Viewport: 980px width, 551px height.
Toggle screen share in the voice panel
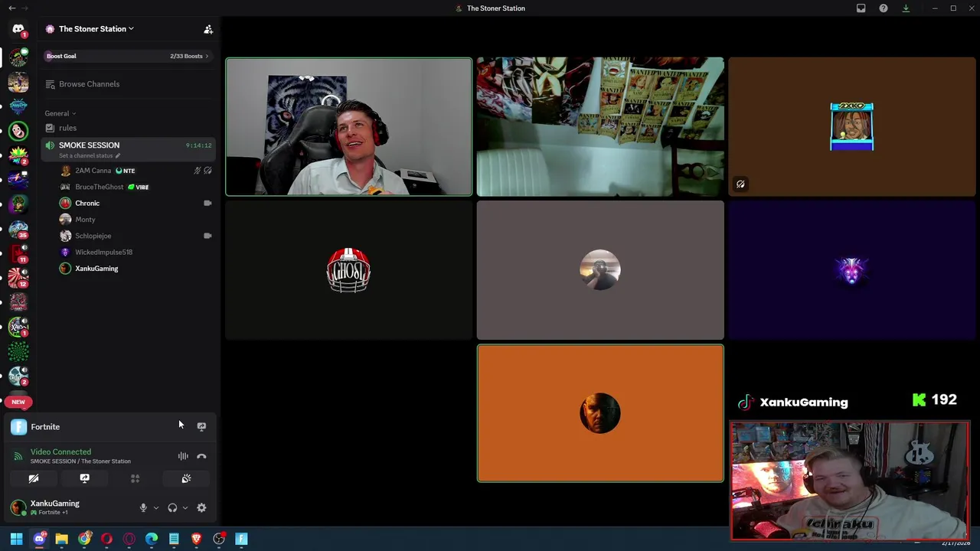(84, 478)
